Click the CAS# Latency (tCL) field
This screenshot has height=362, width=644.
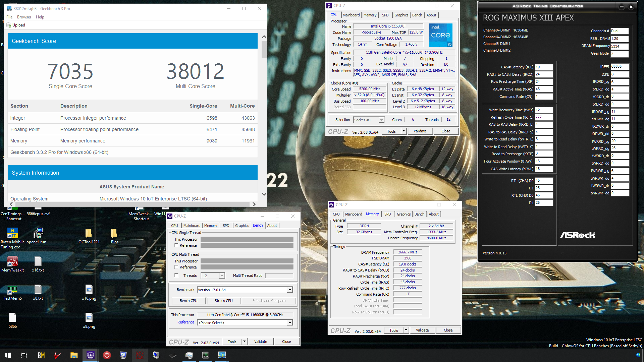click(x=544, y=67)
